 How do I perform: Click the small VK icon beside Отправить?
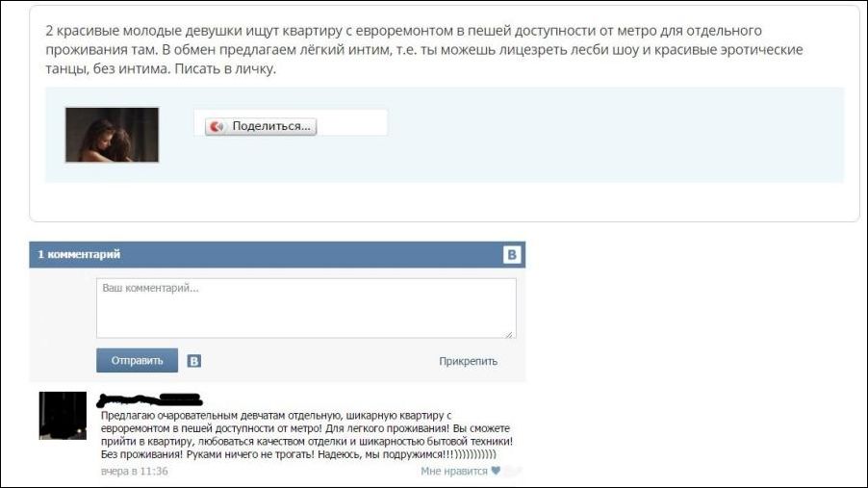[x=193, y=361]
